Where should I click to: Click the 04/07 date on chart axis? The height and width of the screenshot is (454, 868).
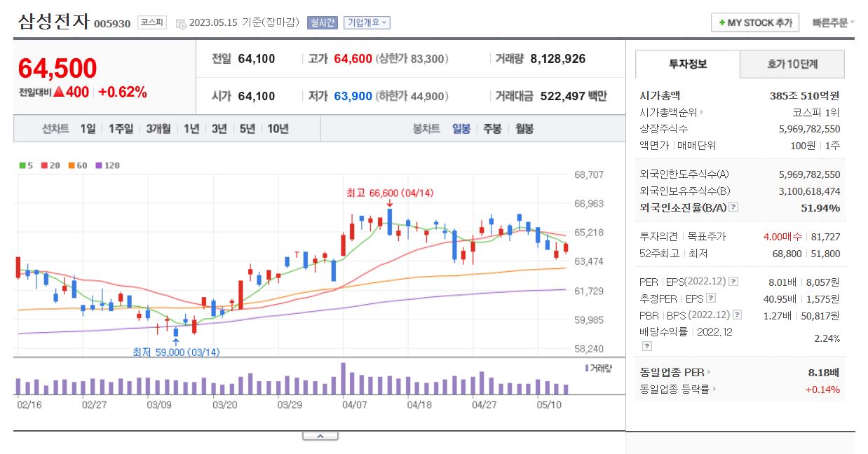point(354,405)
